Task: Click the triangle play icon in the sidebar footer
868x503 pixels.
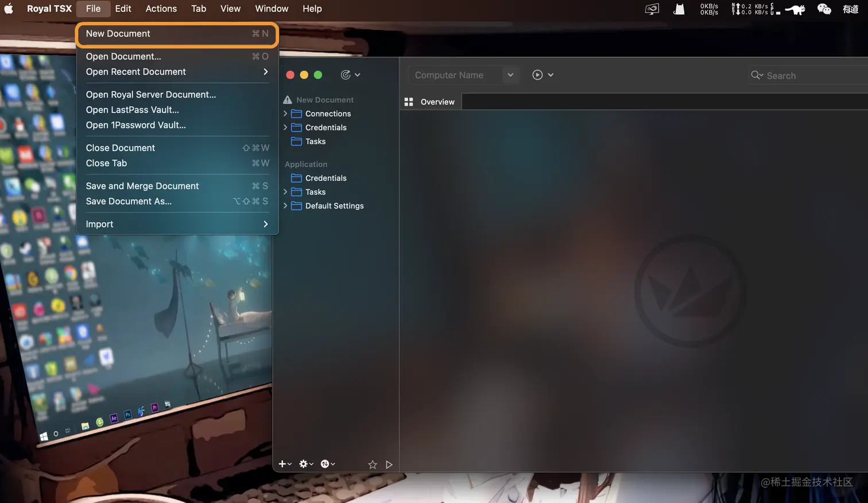Action: 389,465
